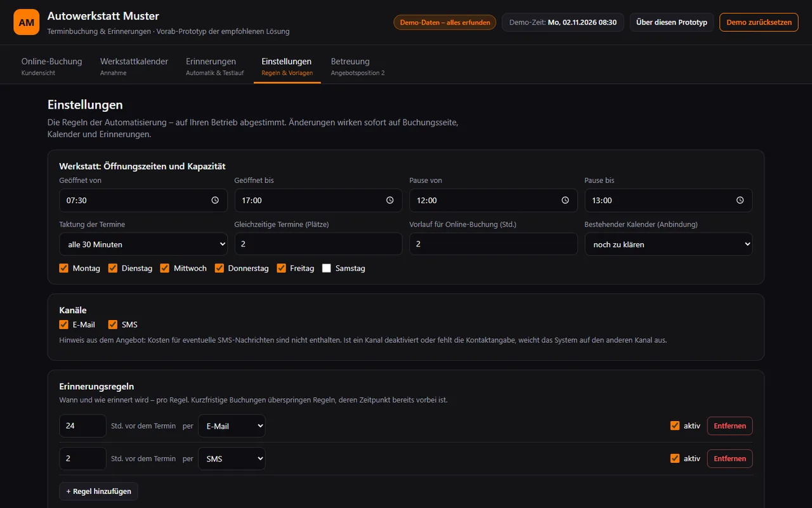
Task: Disable the Donnerstag checkbox
Action: tap(219, 268)
